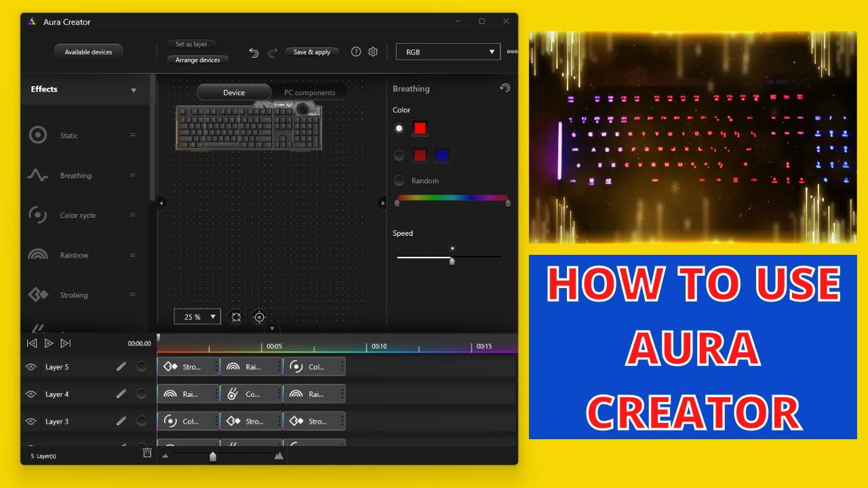Image resolution: width=868 pixels, height=488 pixels.
Task: Open the 25 % zoom dropdown
Action: [197, 317]
